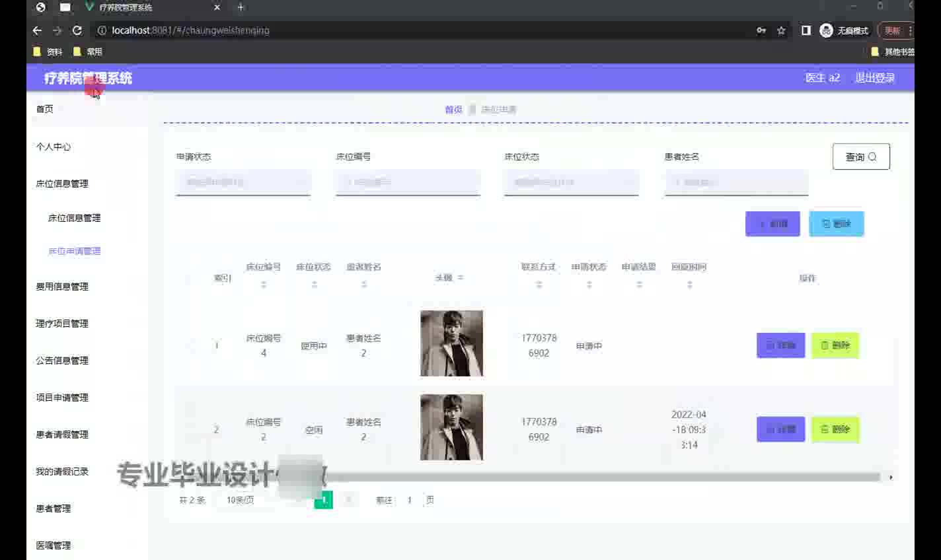Image resolution: width=941 pixels, height=560 pixels.
Task: Sort table by 联系方式 column arrows
Action: [539, 285]
